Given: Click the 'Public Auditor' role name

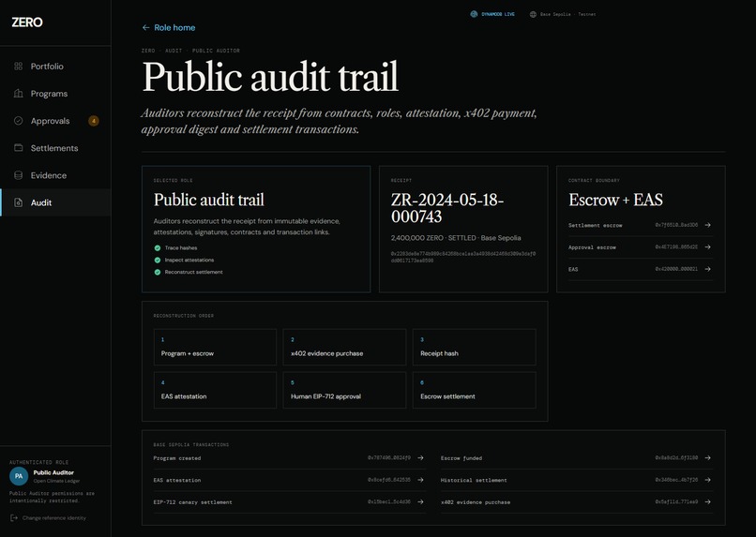Looking at the screenshot, I should [x=53, y=472].
